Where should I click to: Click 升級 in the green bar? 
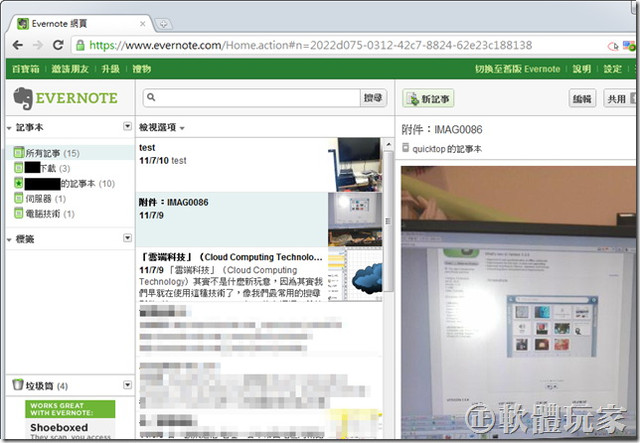pos(110,69)
